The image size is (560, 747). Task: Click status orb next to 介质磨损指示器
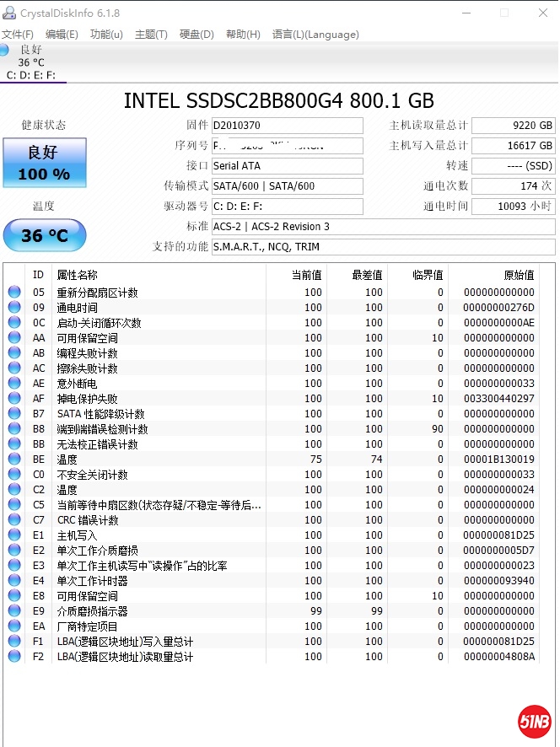tap(14, 611)
